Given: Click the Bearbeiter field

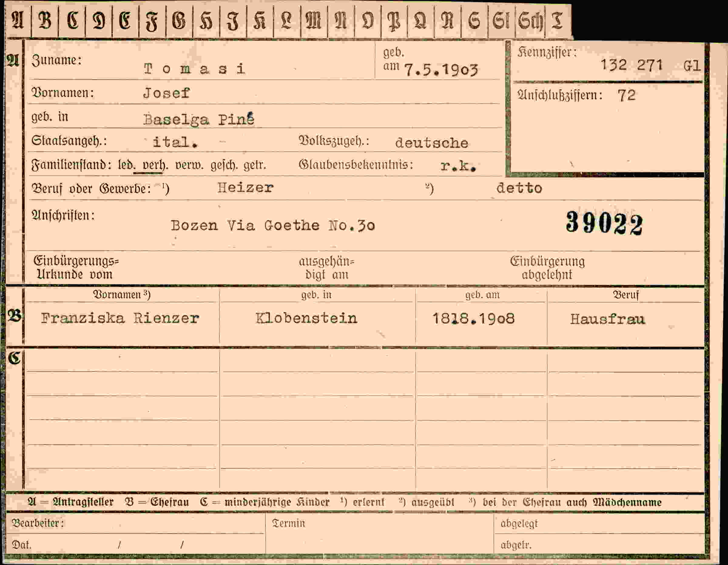Looking at the screenshot, I should tap(136, 523).
